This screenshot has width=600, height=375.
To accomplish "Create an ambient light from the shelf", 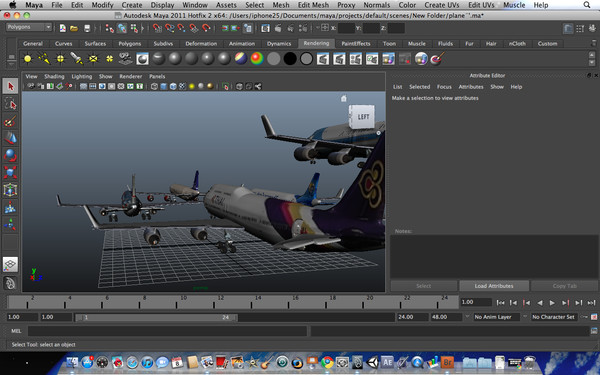I will 28,59.
